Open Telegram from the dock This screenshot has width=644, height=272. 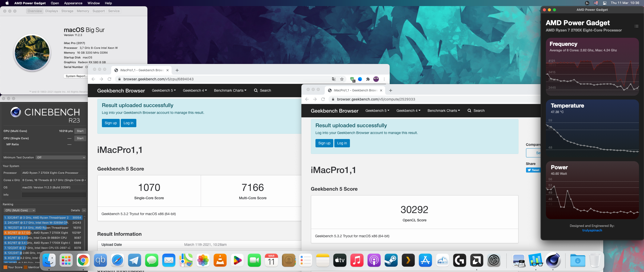tap(135, 260)
